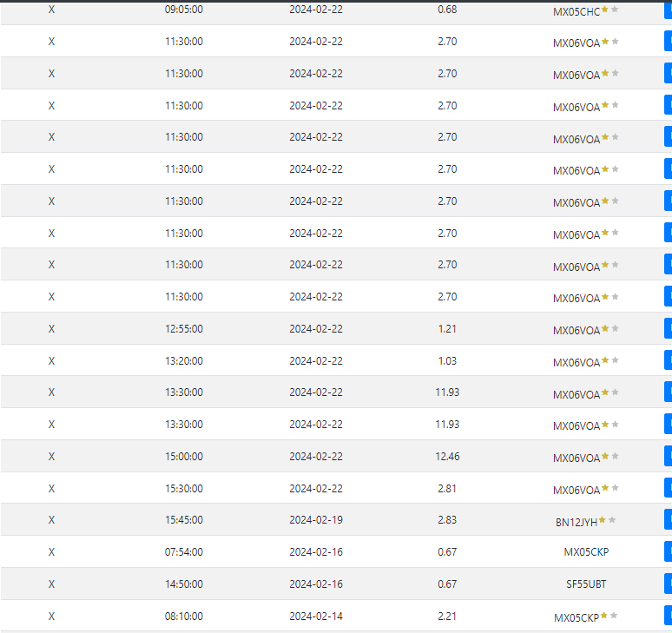Toggle the grey star in the 13:20:00 row
Viewport: 672px width, 633px height.
tap(616, 360)
